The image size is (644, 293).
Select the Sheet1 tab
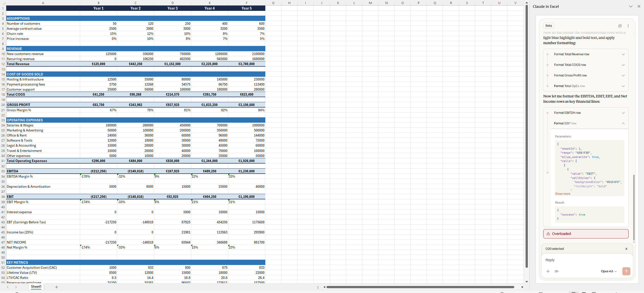pos(36,287)
